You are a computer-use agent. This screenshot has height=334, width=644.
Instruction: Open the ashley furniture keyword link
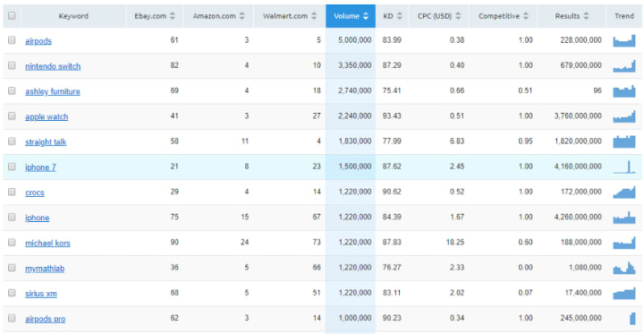click(53, 91)
